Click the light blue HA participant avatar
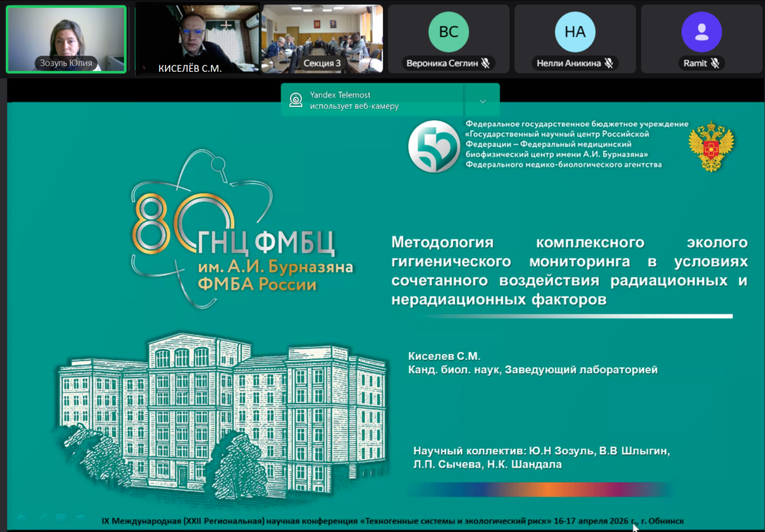The height and width of the screenshot is (532, 765). point(575,32)
